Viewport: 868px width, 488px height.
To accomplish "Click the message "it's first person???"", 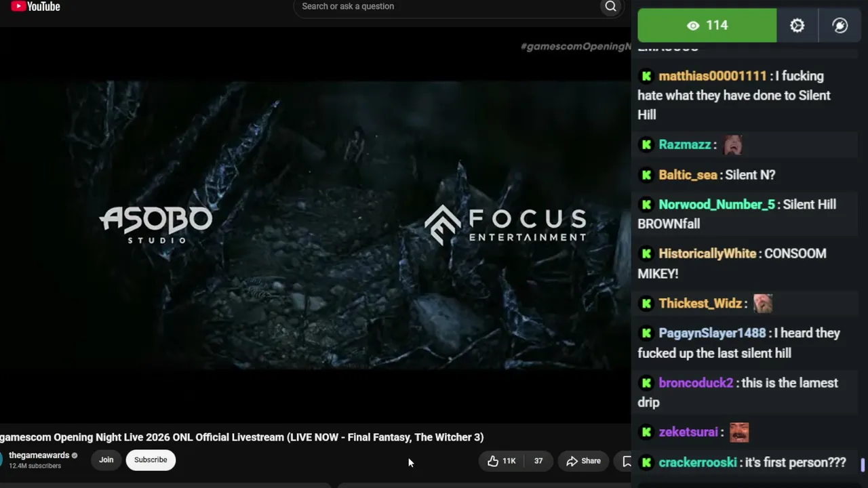I will 795,462.
